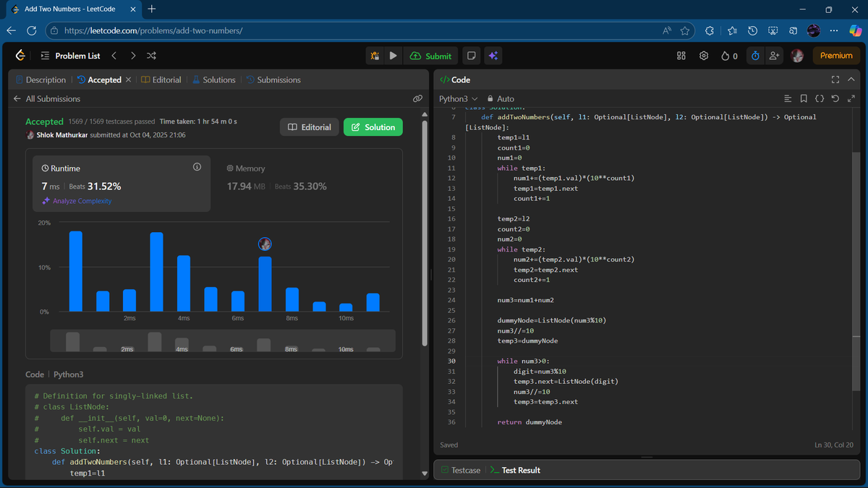Image resolution: width=868 pixels, height=488 pixels.
Task: Open the Solutions tab
Action: 213,80
